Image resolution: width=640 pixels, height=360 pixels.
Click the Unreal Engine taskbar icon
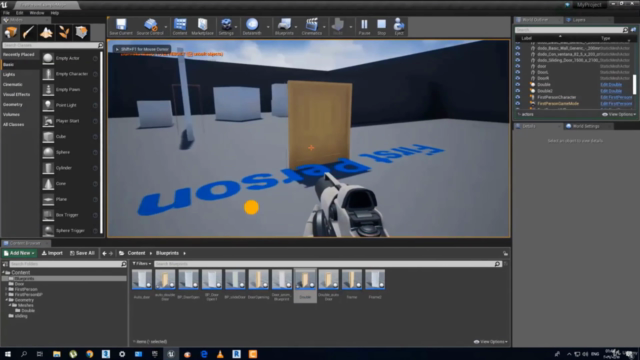click(x=171, y=354)
